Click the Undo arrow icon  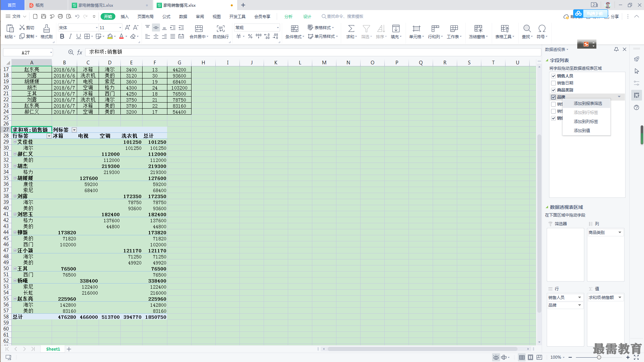pyautogui.click(x=77, y=16)
